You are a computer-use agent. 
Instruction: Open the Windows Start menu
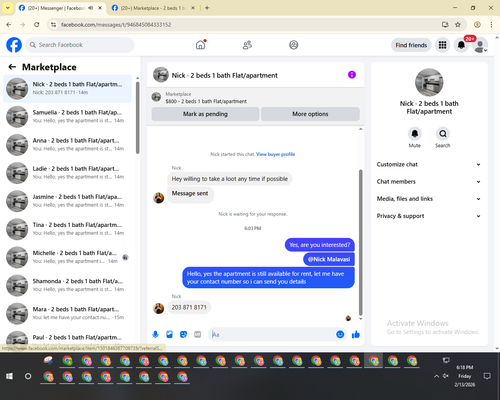pyautogui.click(x=9, y=376)
